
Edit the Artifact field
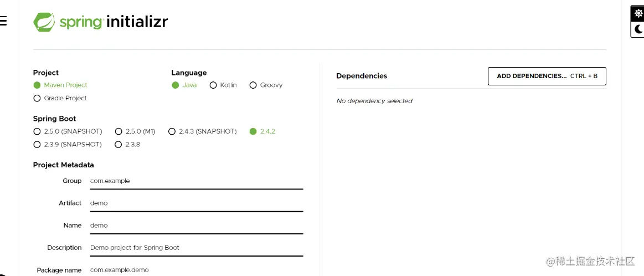pos(197,203)
